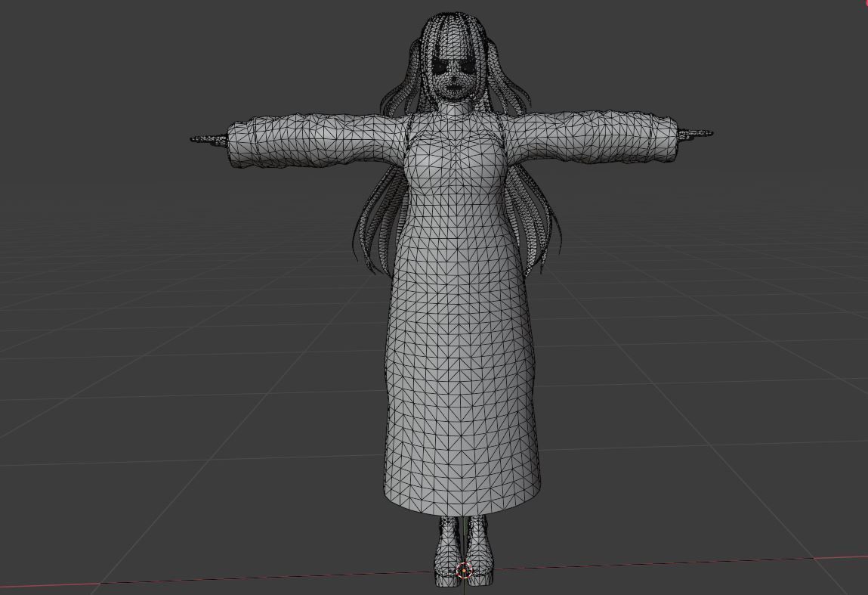The width and height of the screenshot is (868, 595).
Task: Click the hand at the right sleeve end
Action: (695, 134)
